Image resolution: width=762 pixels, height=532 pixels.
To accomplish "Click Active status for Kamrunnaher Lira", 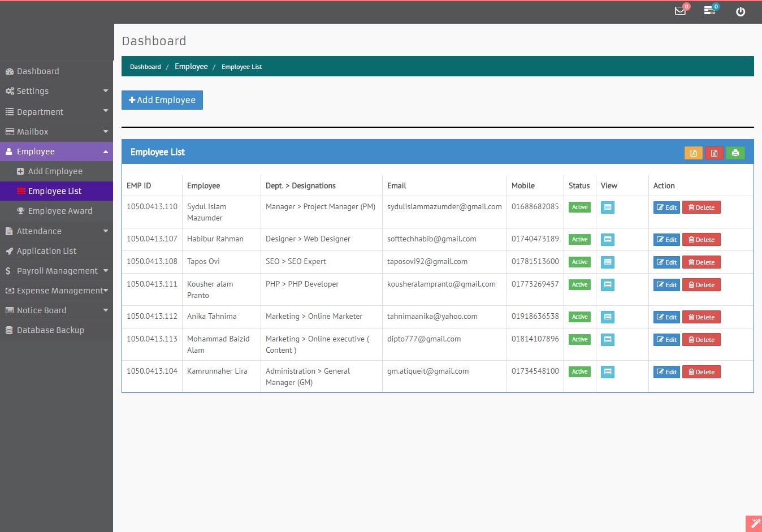I will (579, 371).
